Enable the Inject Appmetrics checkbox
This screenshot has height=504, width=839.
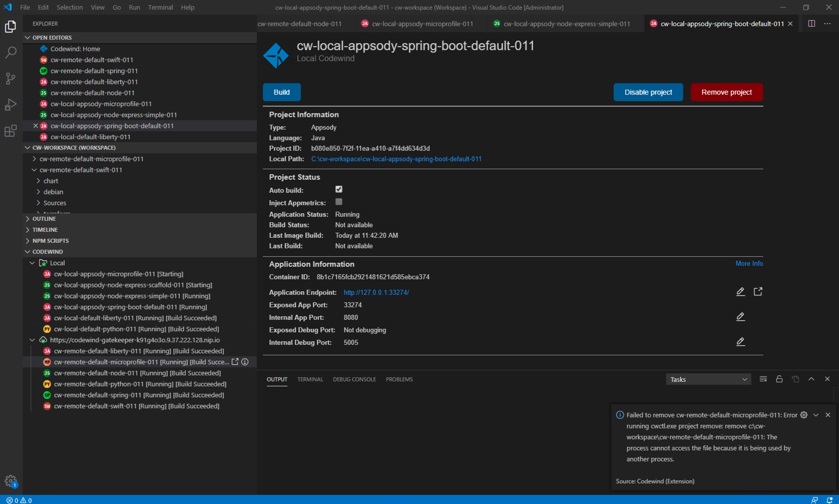click(339, 202)
